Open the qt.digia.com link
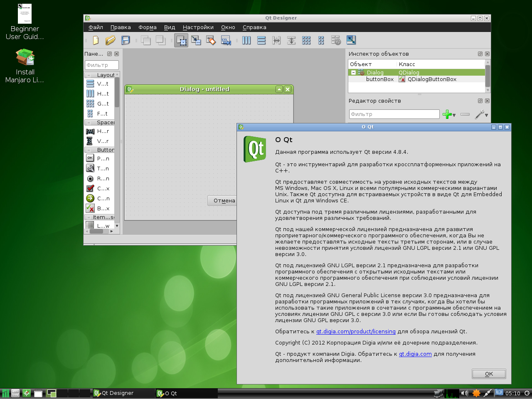Screen dimensions: 532x399 coord(415,354)
